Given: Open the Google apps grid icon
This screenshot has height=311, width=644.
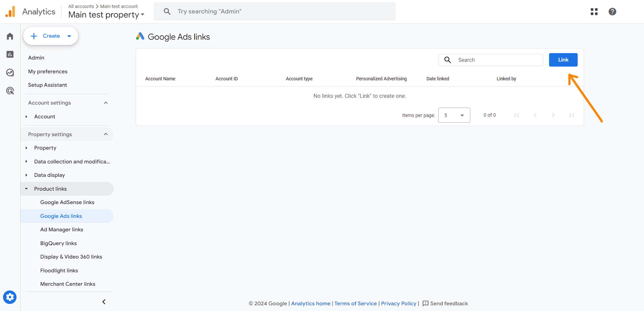Looking at the screenshot, I should coord(594,12).
